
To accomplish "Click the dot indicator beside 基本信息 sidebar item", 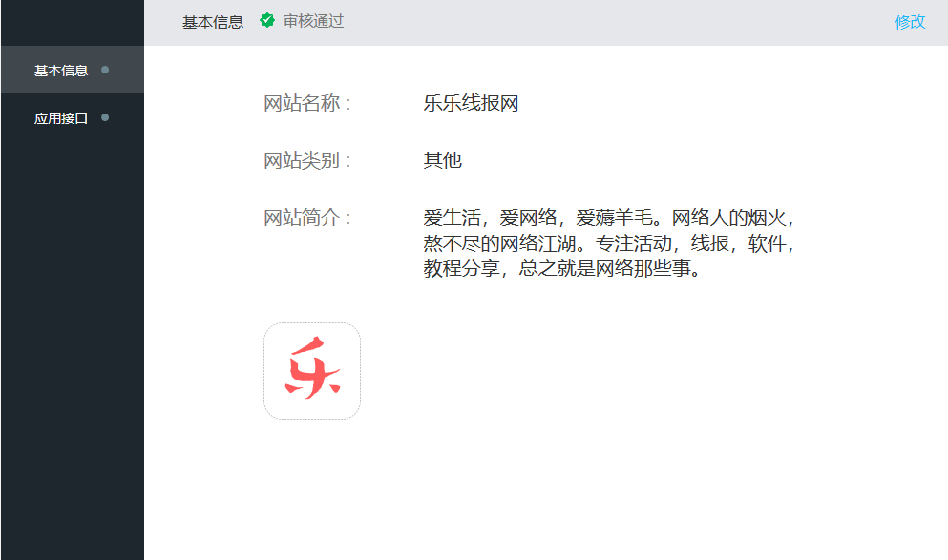I will click(x=105, y=70).
